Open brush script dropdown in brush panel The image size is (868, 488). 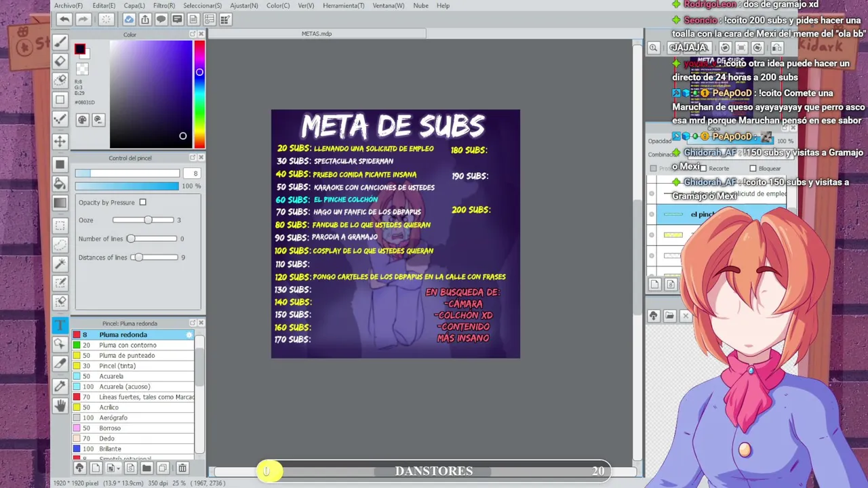112,468
